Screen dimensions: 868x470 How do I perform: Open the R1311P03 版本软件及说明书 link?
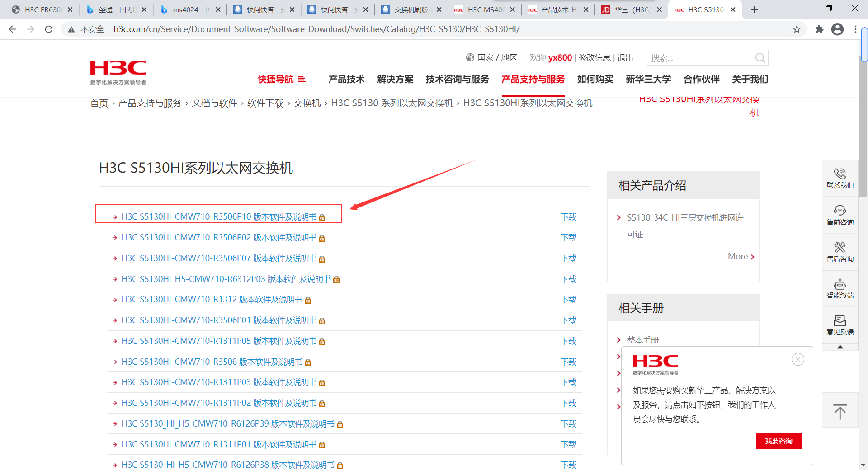tap(219, 382)
